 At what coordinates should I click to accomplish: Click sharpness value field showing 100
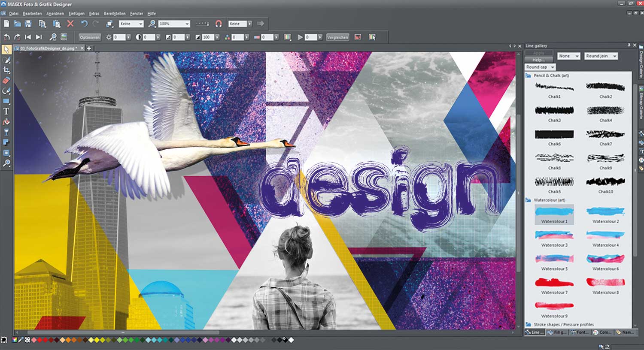[207, 37]
